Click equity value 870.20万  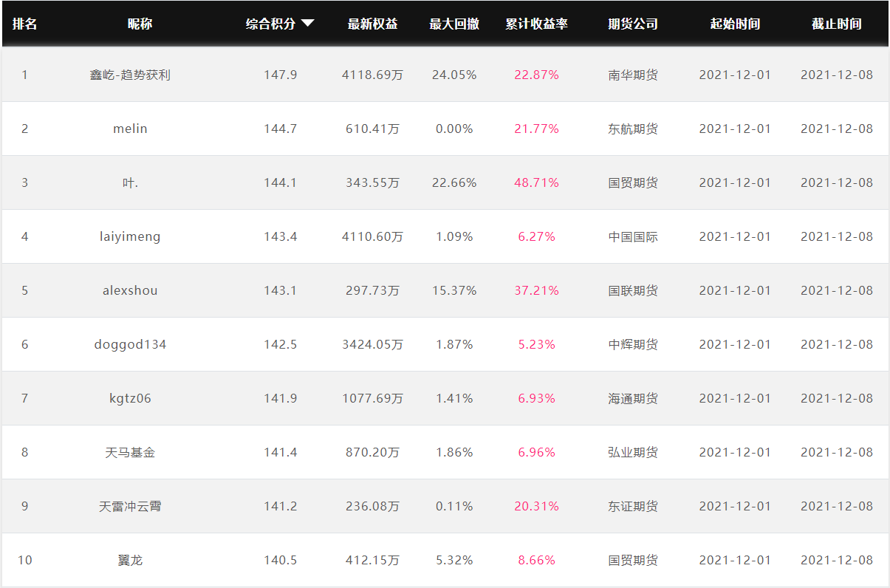(x=373, y=452)
